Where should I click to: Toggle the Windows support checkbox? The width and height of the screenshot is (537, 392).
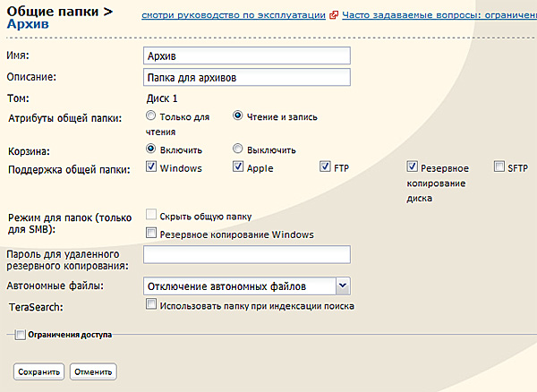click(150, 167)
